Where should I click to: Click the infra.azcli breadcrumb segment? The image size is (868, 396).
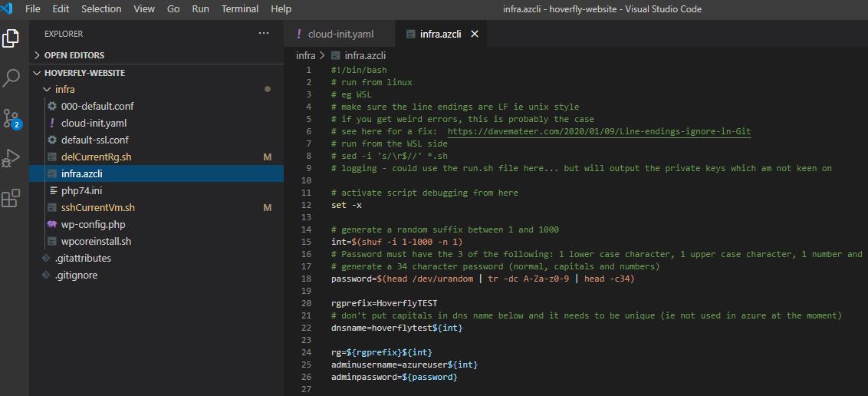point(365,55)
